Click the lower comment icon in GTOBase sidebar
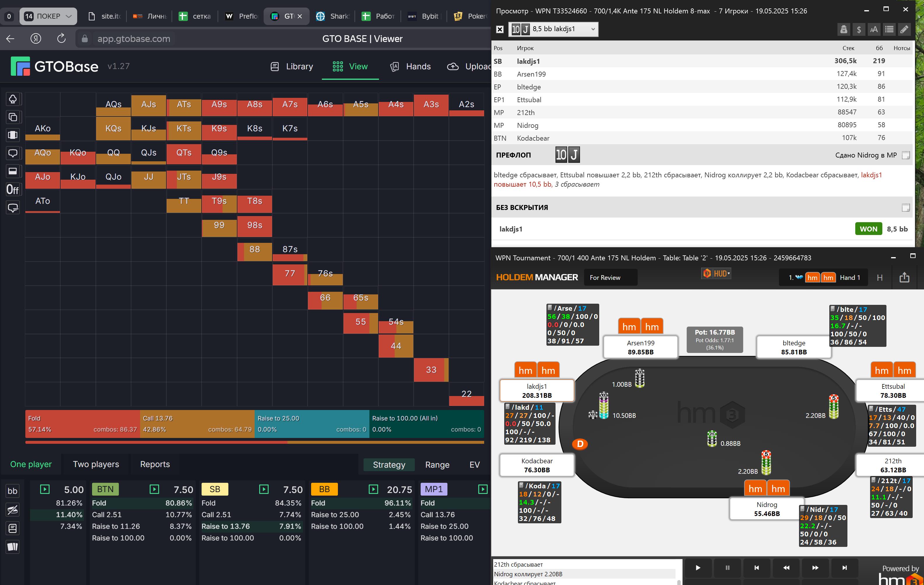Viewport: 924px width, 585px height. (13, 208)
